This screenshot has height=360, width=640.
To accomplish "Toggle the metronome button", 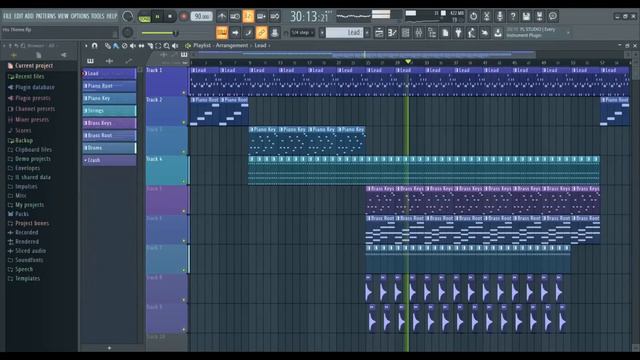I will click(222, 16).
